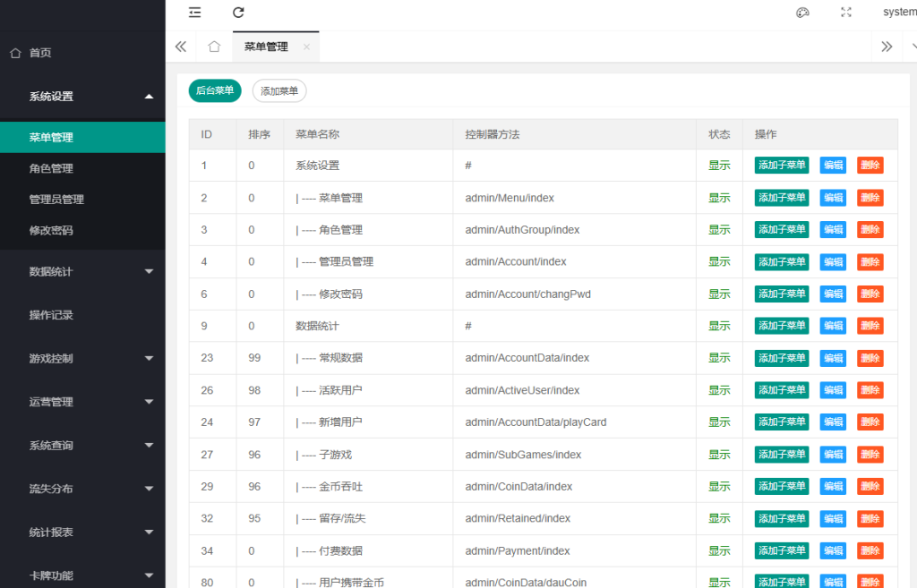917x588 pixels.
Task: Toggle 显示 status for 子游戏 row
Action: click(719, 455)
